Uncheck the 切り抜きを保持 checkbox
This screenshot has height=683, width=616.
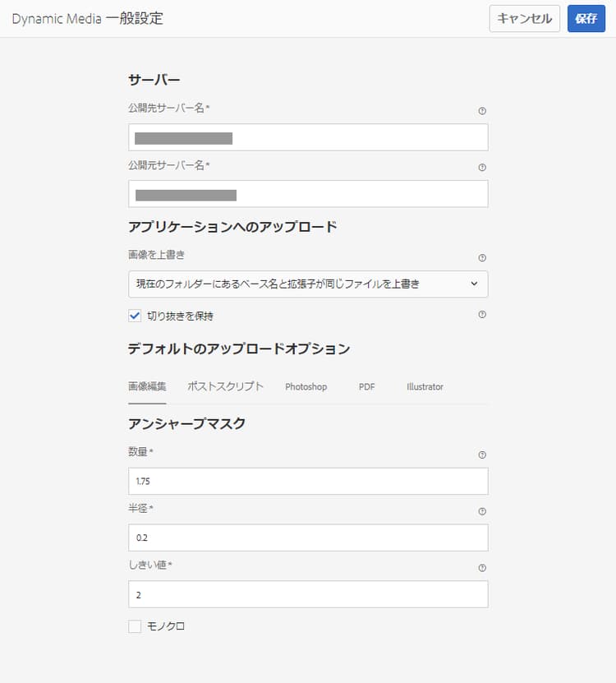(x=134, y=315)
